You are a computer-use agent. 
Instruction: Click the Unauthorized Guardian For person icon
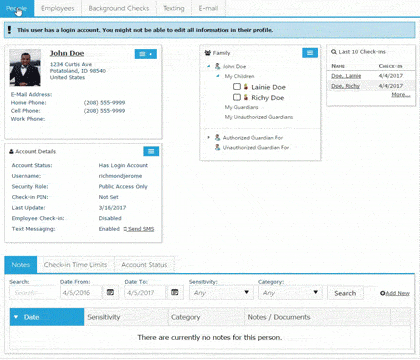click(x=217, y=147)
